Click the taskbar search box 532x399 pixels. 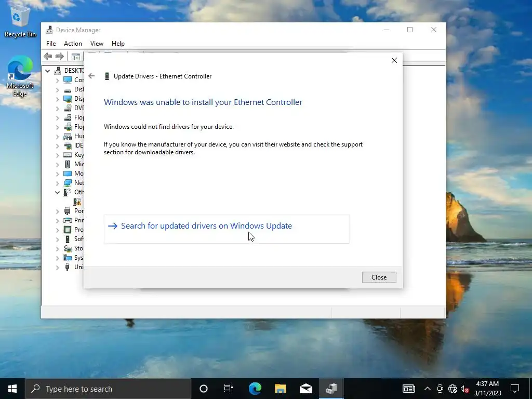coord(108,389)
